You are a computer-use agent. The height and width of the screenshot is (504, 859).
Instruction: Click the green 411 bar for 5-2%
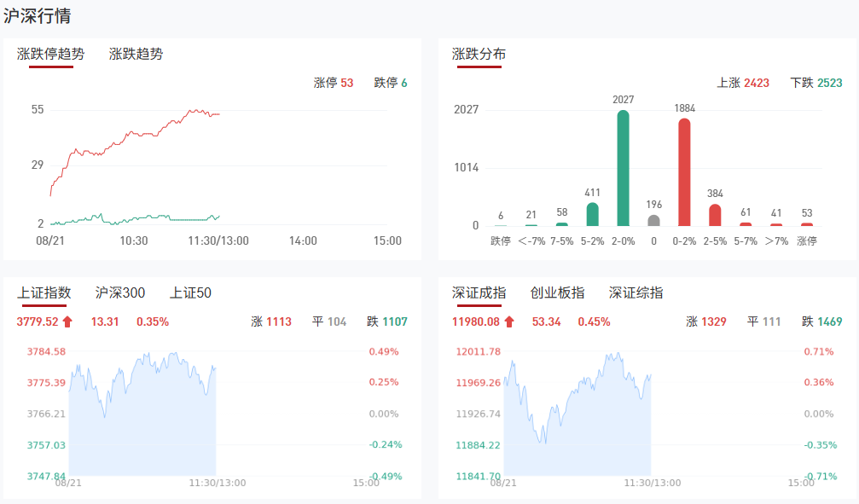tap(593, 214)
